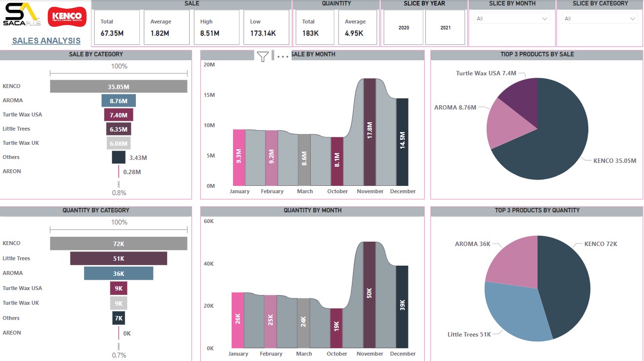Select Others 7K quantity funnel bar

(119, 318)
